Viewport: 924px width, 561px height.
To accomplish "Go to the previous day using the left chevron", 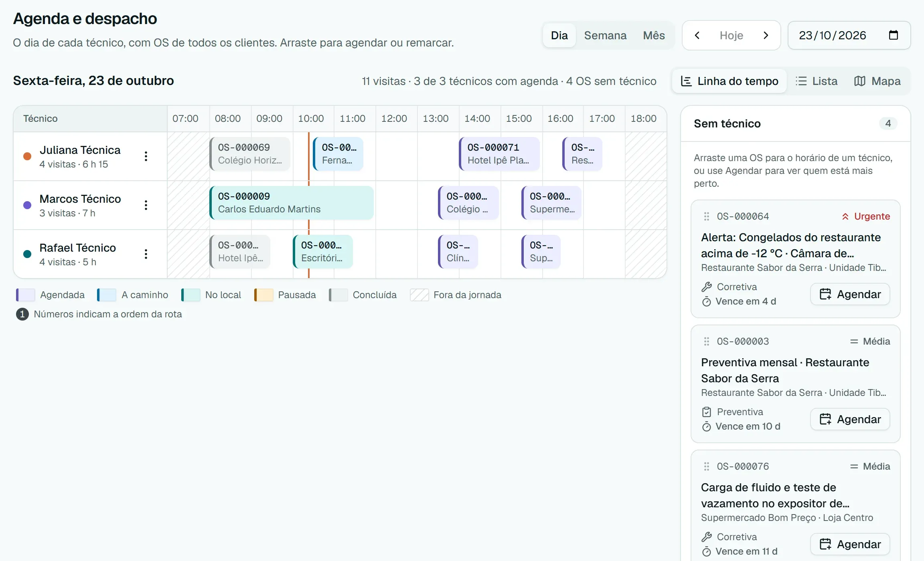I will [x=697, y=35].
